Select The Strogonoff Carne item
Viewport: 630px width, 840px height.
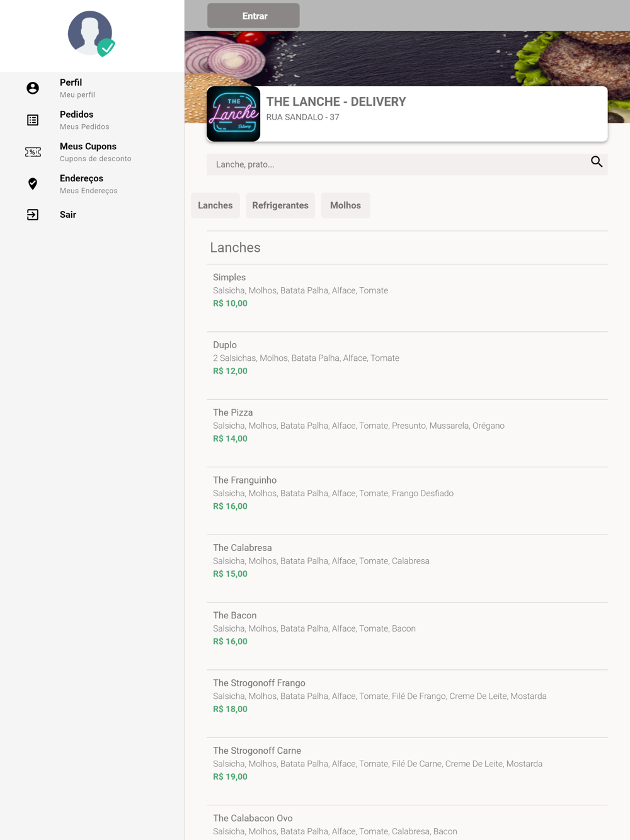pyautogui.click(x=407, y=771)
